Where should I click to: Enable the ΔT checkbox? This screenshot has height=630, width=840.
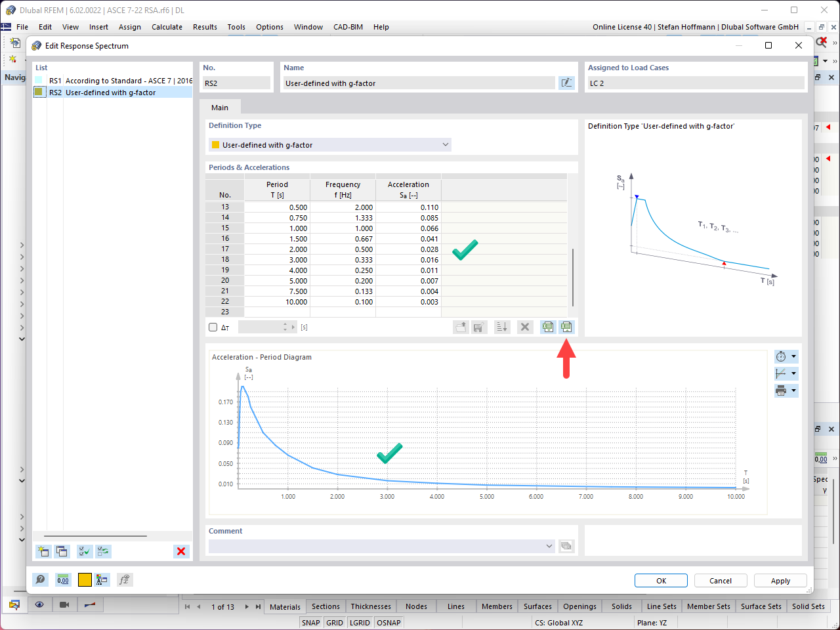(x=213, y=326)
